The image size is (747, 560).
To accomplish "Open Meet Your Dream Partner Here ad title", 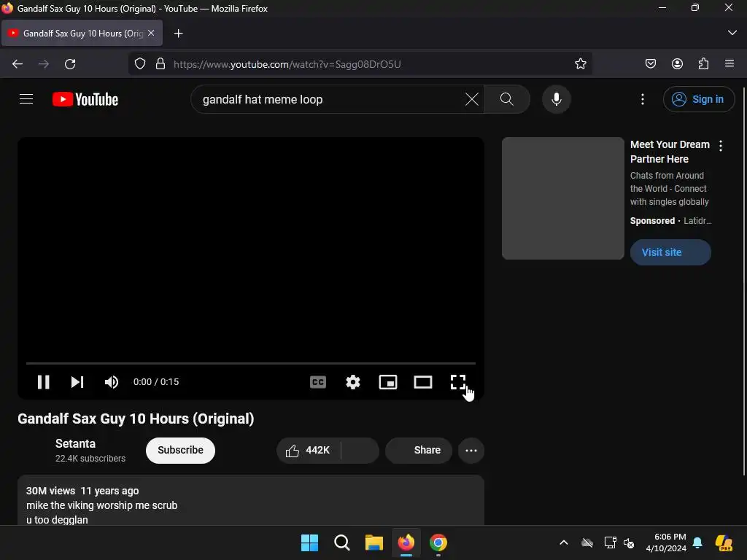I will (670, 152).
